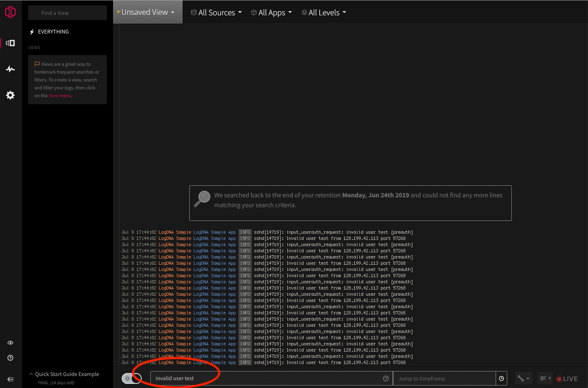Image resolution: width=588 pixels, height=388 pixels.
Task: Open the All Levels dropdown
Action: [324, 12]
